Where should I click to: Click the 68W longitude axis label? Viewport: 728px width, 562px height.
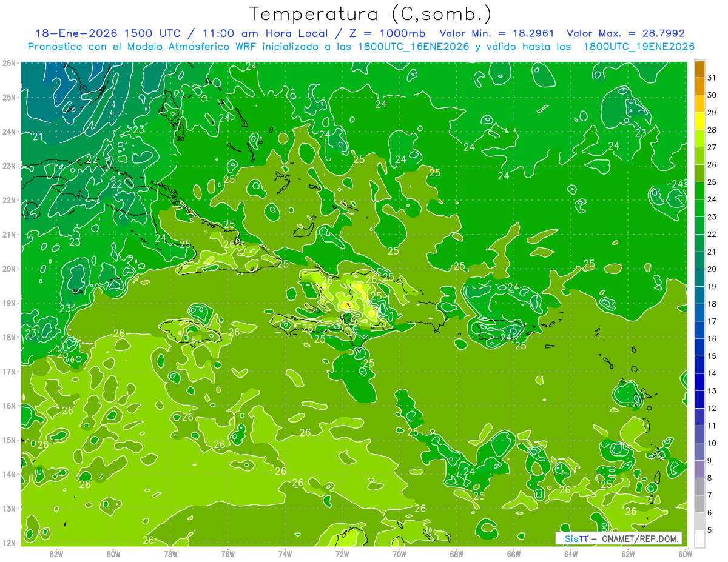(456, 554)
